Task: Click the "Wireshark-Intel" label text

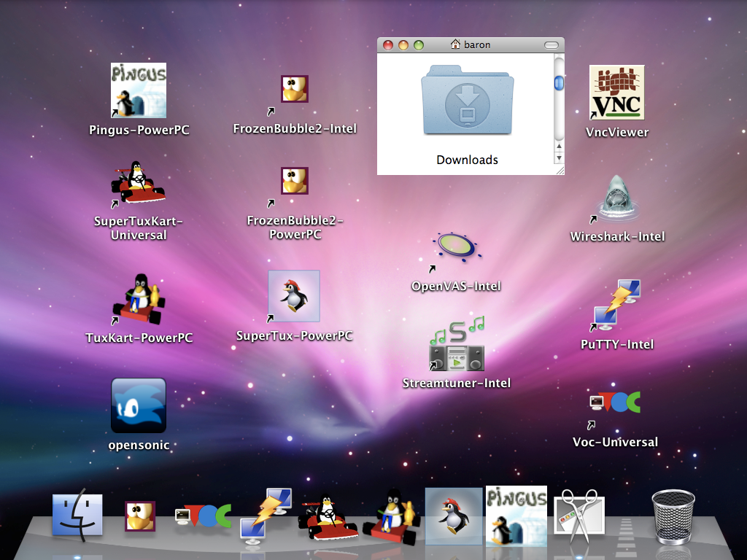Action: (617, 237)
